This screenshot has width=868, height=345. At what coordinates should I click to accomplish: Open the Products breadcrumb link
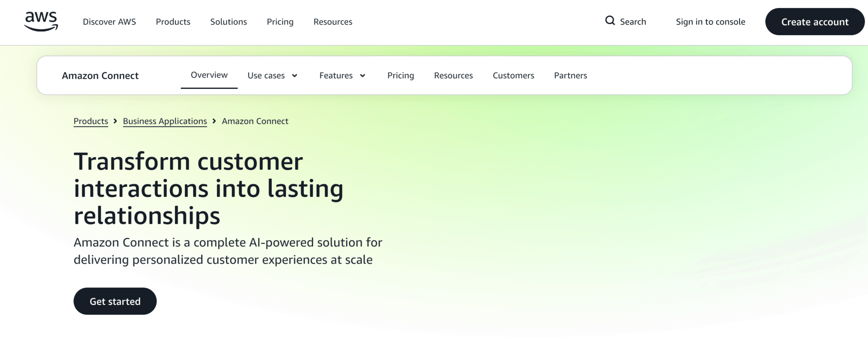pos(90,121)
